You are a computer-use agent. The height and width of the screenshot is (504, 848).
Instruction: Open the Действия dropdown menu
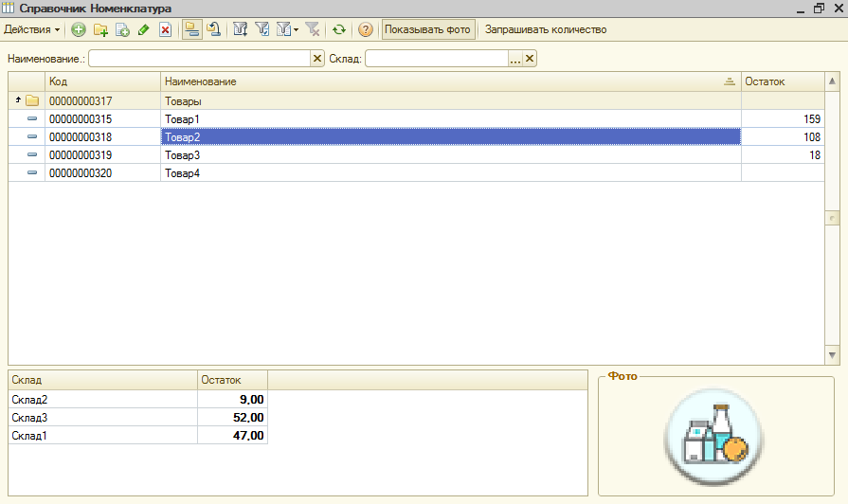point(32,29)
